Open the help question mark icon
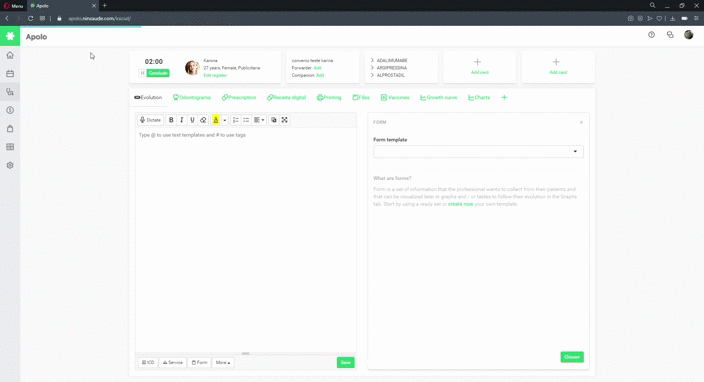 coord(651,35)
